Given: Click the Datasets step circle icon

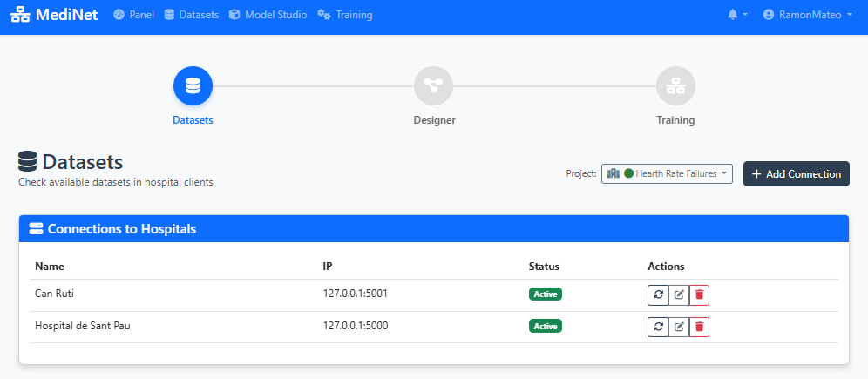Looking at the screenshot, I should click(x=193, y=85).
